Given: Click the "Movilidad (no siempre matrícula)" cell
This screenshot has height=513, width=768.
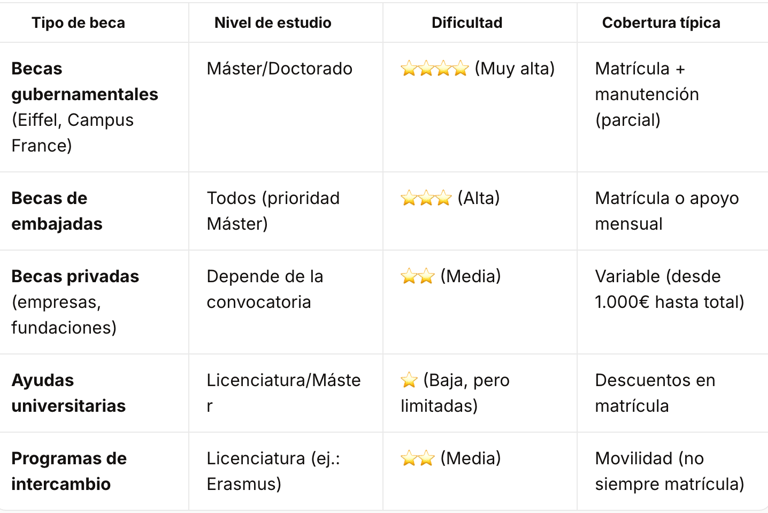Looking at the screenshot, I should click(x=669, y=471).
